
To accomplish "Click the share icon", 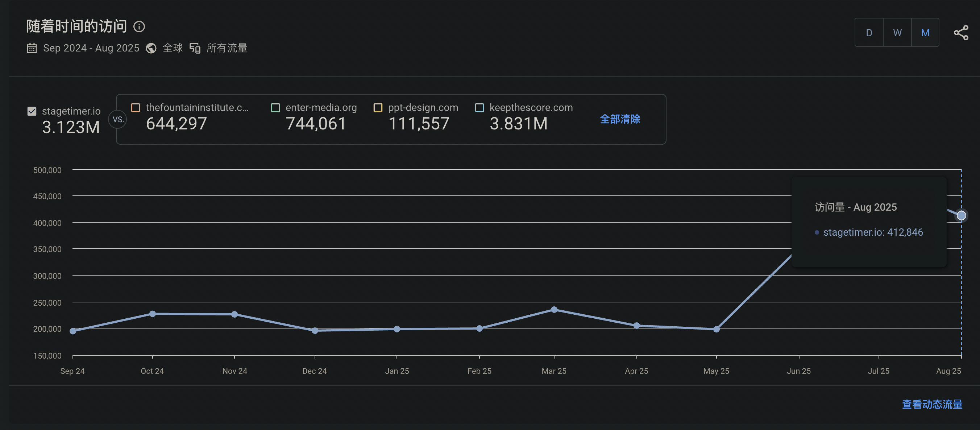I will [961, 33].
